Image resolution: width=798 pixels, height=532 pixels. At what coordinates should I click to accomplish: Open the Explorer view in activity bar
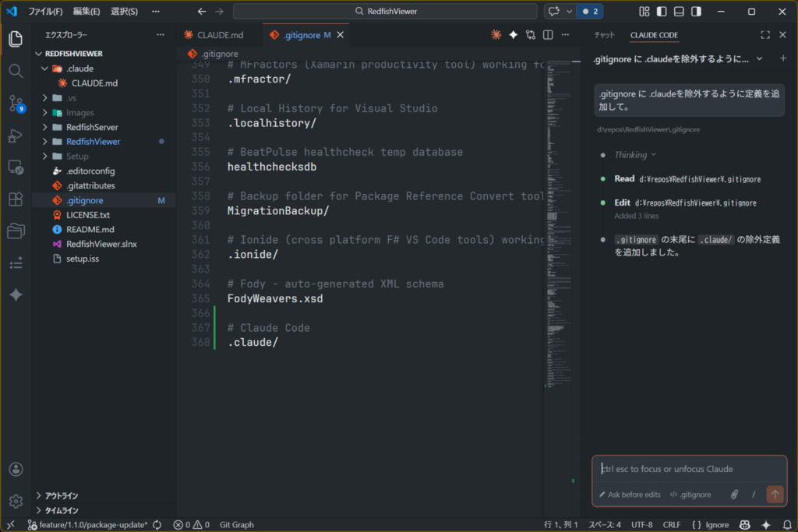16,39
